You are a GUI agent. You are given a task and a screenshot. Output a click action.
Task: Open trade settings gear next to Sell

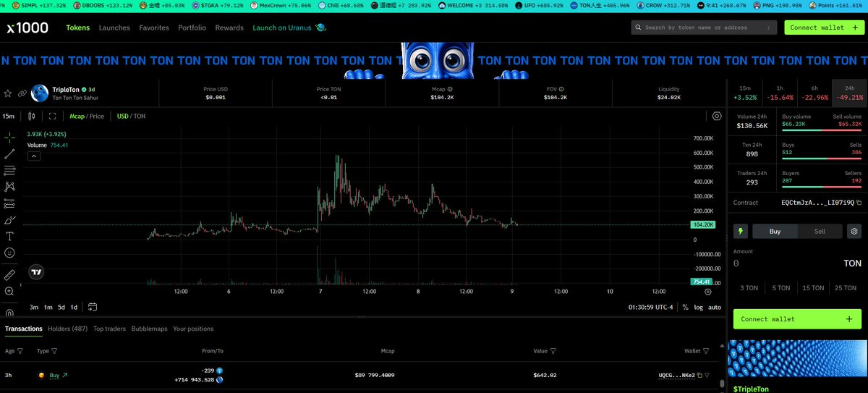click(854, 232)
